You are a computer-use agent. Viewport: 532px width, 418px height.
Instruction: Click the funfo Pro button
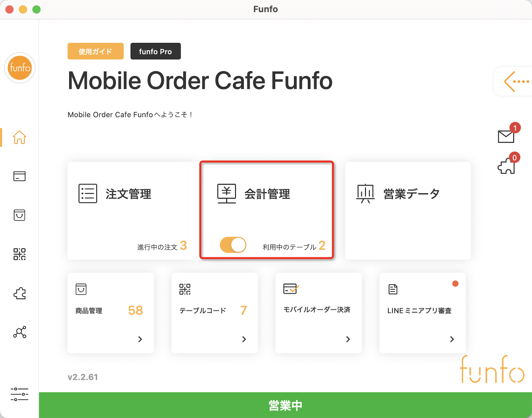click(156, 51)
